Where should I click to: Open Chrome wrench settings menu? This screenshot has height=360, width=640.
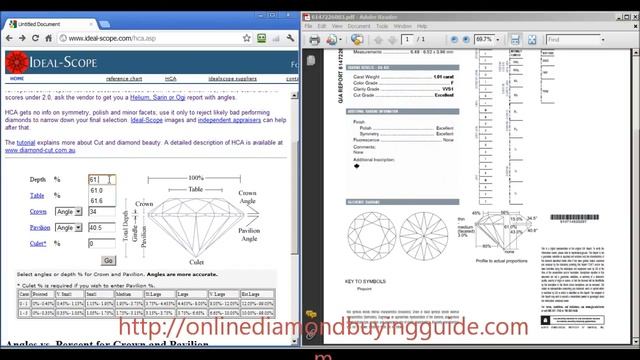[291, 38]
